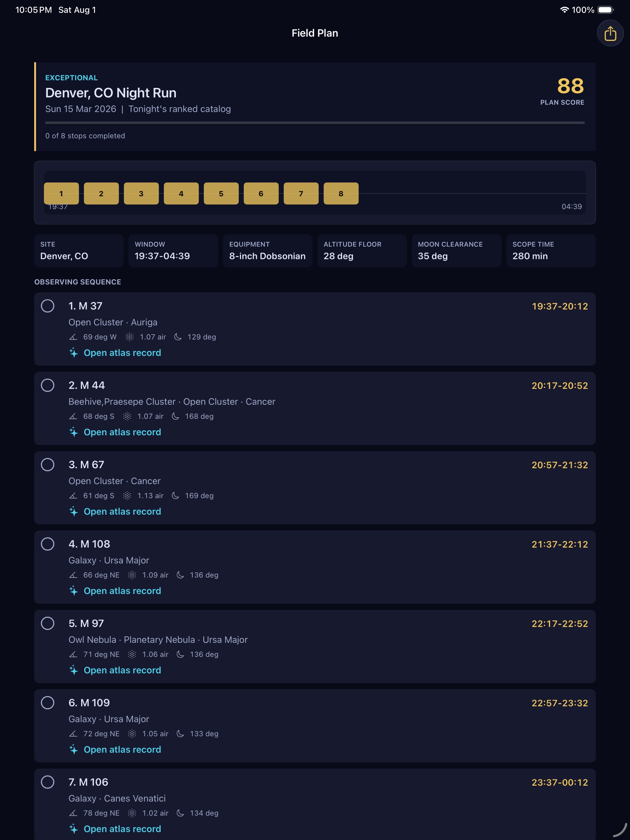The image size is (630, 840).
Task: Mark M 109 stop as completed
Action: pos(47,703)
